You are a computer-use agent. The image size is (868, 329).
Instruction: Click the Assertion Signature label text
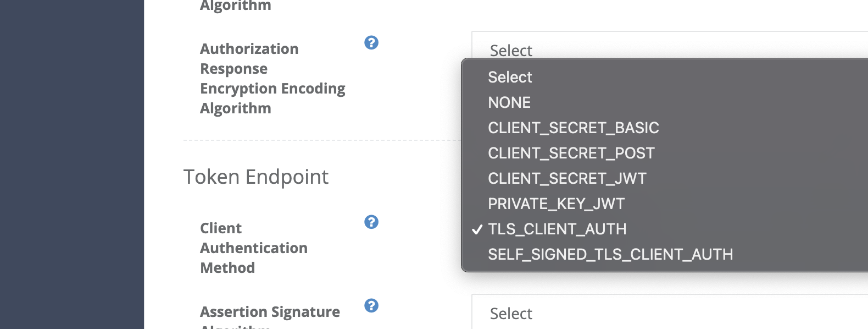click(270, 312)
